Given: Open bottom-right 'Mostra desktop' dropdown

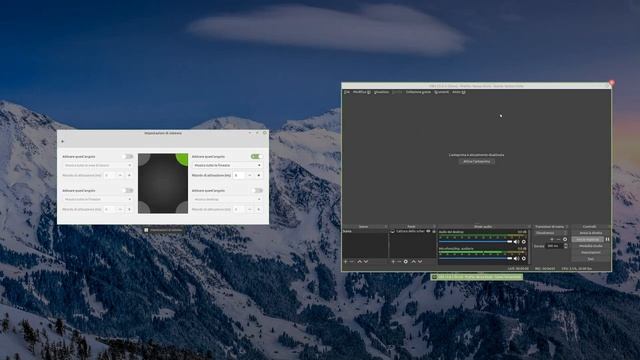Looking at the screenshot, I should 227,199.
